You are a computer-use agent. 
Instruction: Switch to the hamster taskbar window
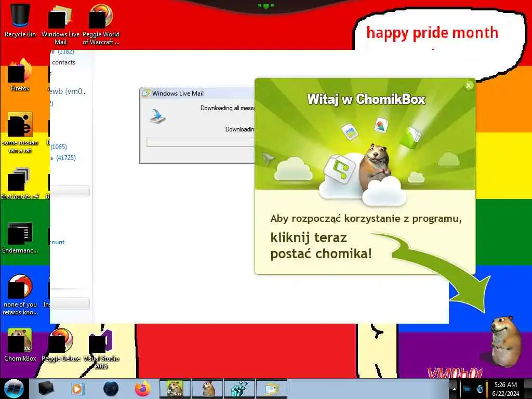click(207, 389)
